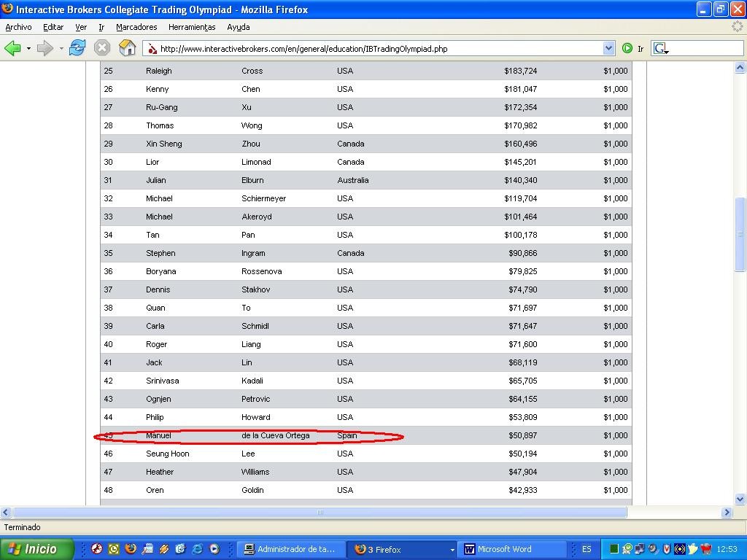Click the green Back arrow button
The image size is (747, 560).
[12, 49]
